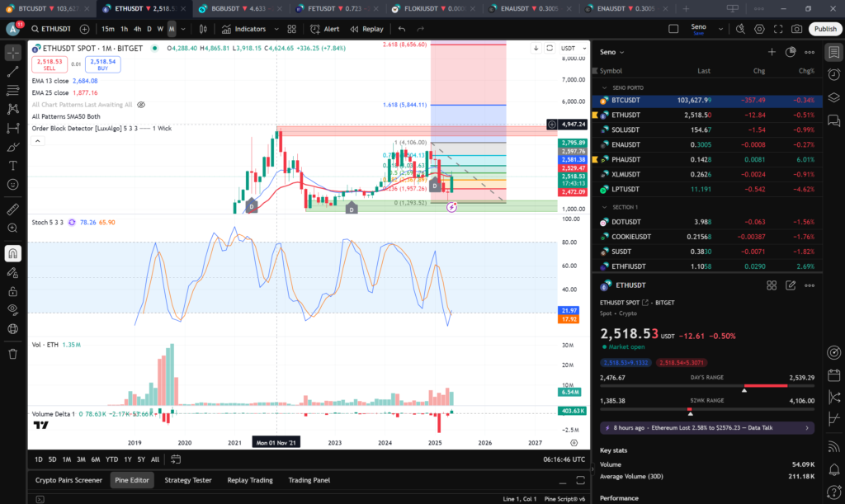Open the quick search icon
This screenshot has width=845, height=504.
pyautogui.click(x=740, y=29)
